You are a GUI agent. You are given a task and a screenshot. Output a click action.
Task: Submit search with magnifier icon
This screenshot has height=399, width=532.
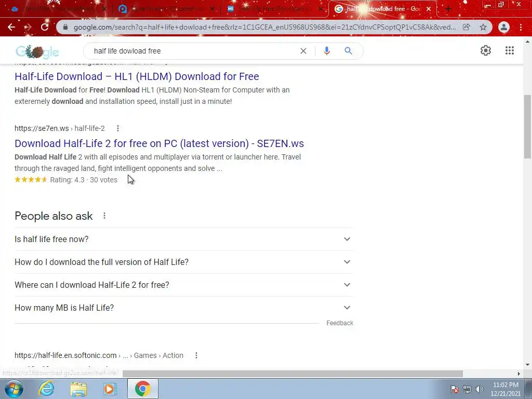(348, 51)
